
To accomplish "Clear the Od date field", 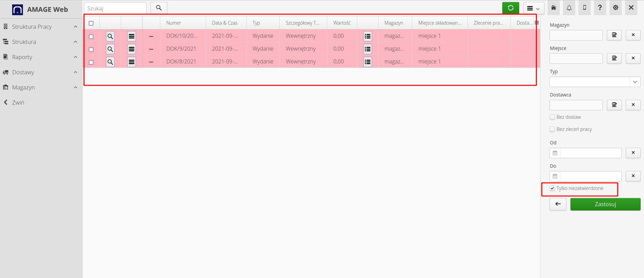I will coord(633,153).
